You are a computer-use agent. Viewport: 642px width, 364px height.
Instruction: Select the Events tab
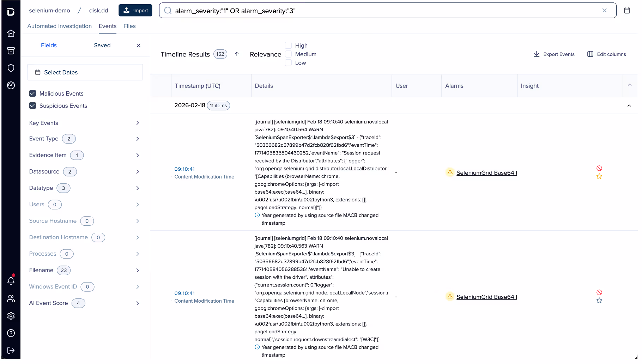pyautogui.click(x=108, y=26)
